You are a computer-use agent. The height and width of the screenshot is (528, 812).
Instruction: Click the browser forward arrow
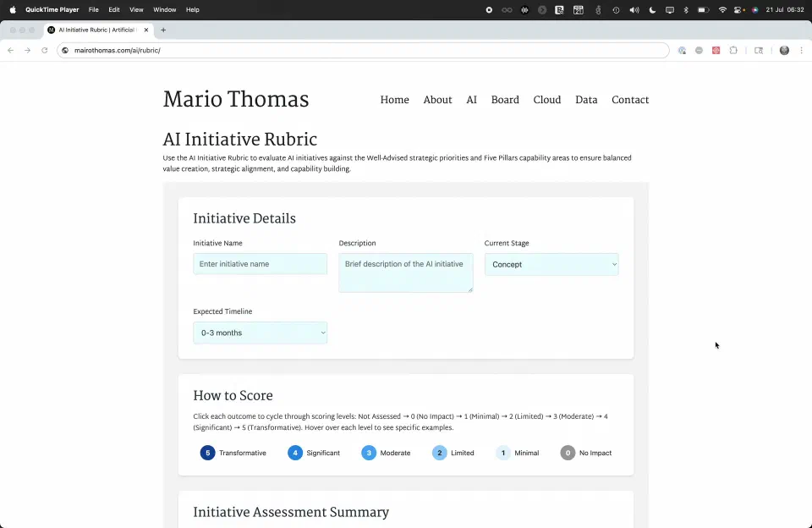27,50
